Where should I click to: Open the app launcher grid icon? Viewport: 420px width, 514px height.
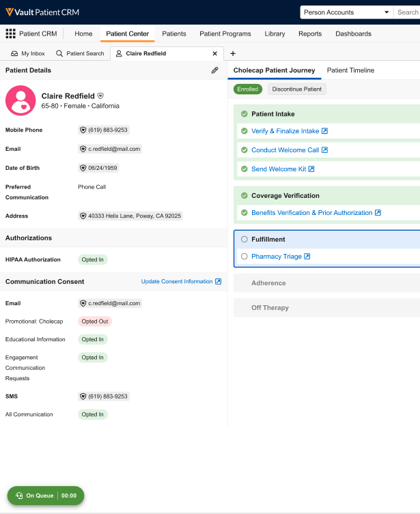[10, 34]
